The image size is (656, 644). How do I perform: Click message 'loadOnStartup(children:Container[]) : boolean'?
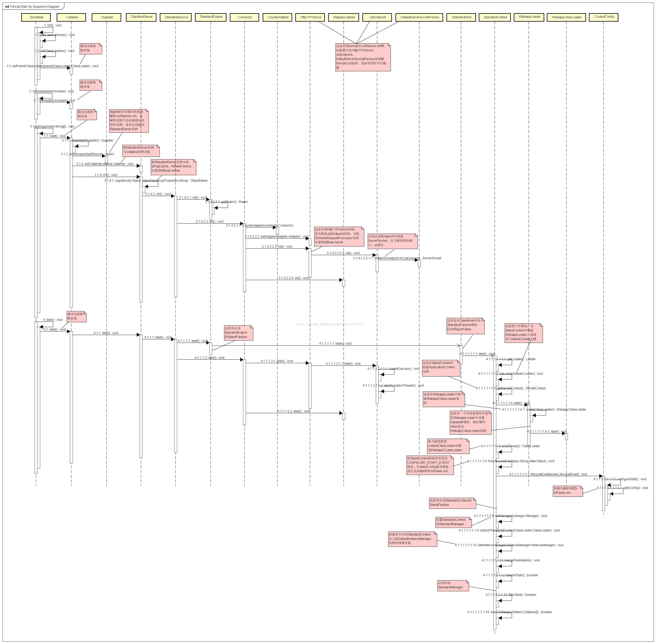point(510,612)
